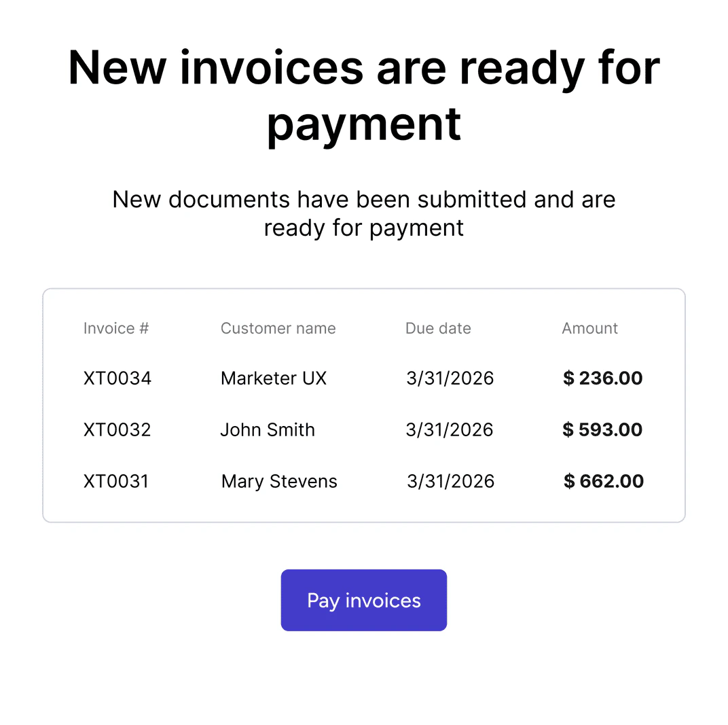
Task: Click invoice number XT0032
Action: point(117,429)
